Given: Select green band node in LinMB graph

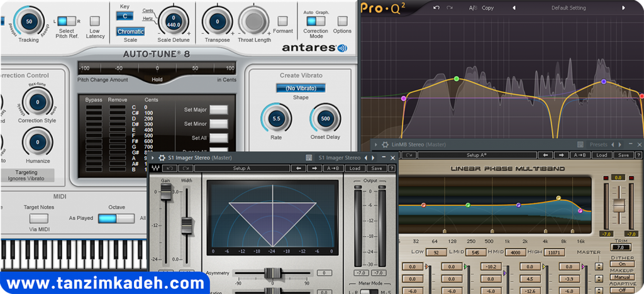Looking at the screenshot, I should (468, 205).
